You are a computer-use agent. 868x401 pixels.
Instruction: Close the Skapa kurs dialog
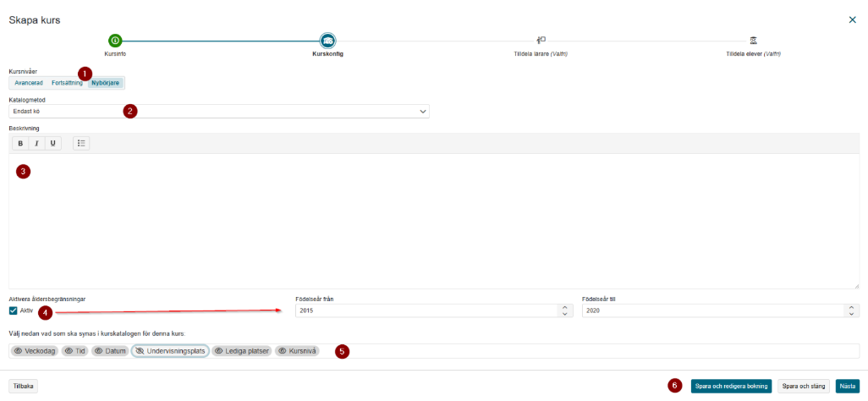click(853, 20)
